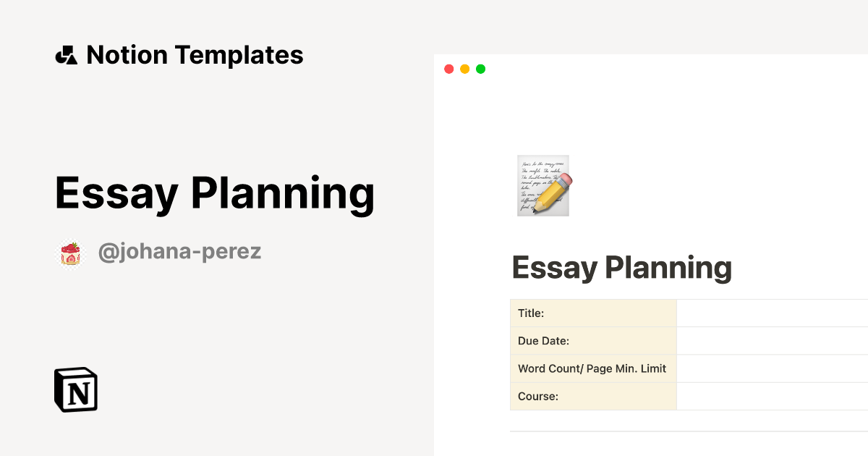868x456 pixels.
Task: Select the Essay Planning page title heading
Action: tap(622, 267)
